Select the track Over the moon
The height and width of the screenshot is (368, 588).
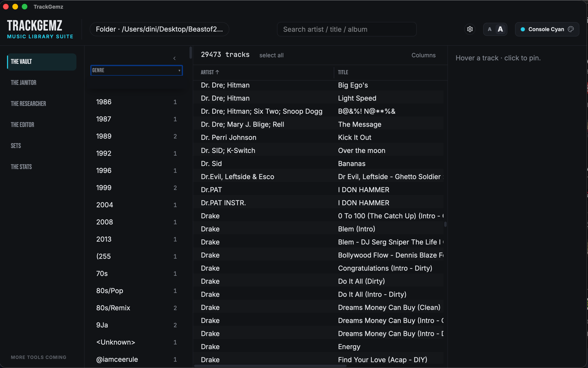318,151
